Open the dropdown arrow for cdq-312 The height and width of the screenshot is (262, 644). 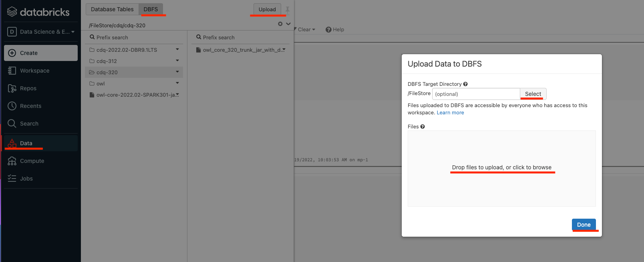pyautogui.click(x=177, y=61)
